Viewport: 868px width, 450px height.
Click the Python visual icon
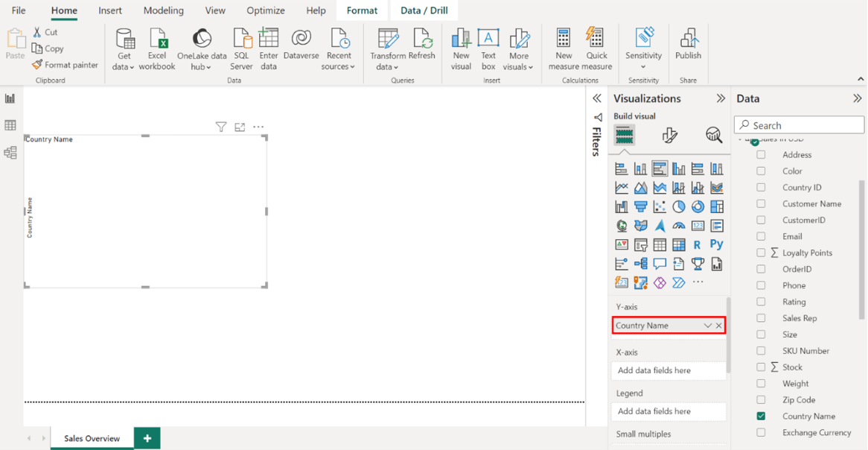(x=716, y=244)
